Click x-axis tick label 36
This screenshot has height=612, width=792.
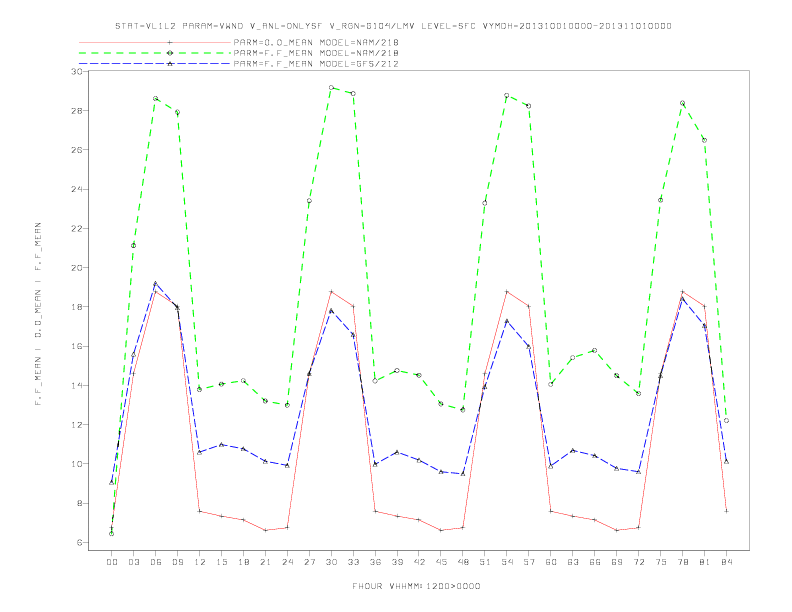pyautogui.click(x=375, y=562)
